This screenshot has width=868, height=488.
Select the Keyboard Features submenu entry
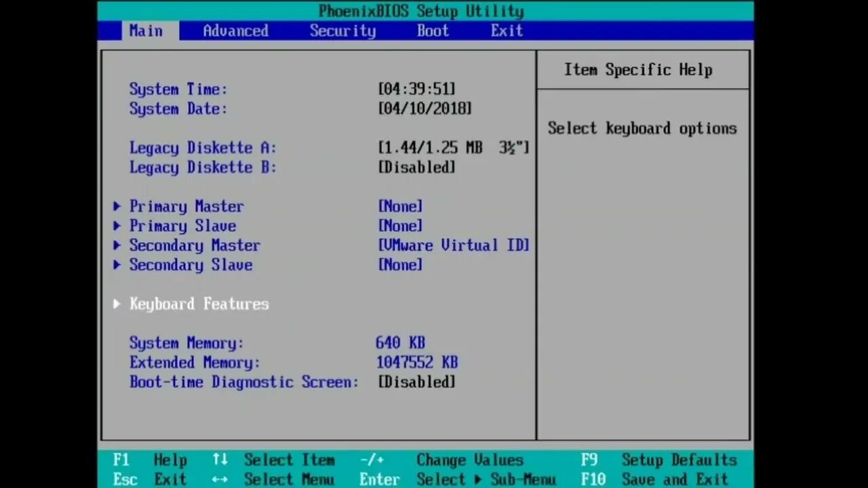[199, 304]
